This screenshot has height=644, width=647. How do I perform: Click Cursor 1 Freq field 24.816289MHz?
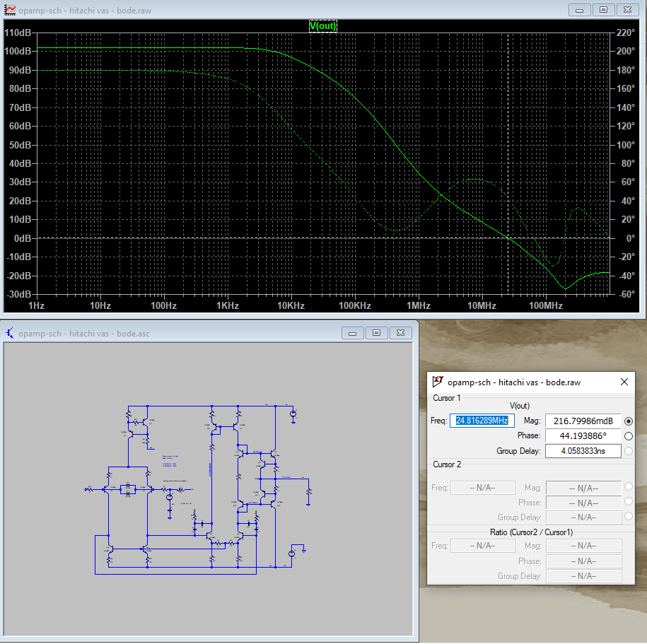[x=482, y=421]
